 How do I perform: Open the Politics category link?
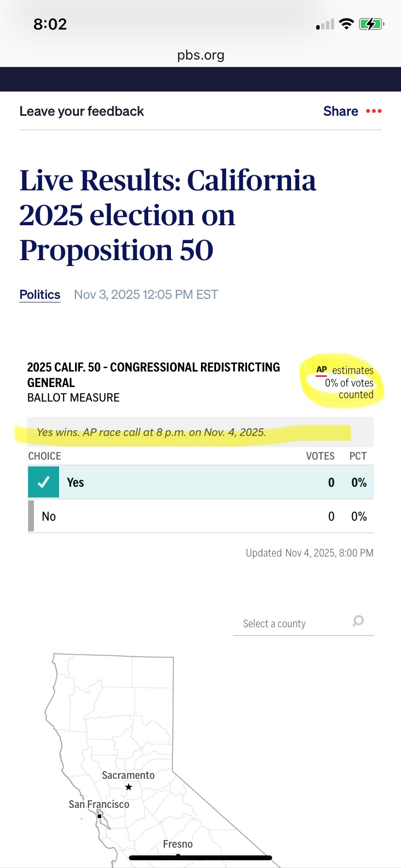(40, 294)
